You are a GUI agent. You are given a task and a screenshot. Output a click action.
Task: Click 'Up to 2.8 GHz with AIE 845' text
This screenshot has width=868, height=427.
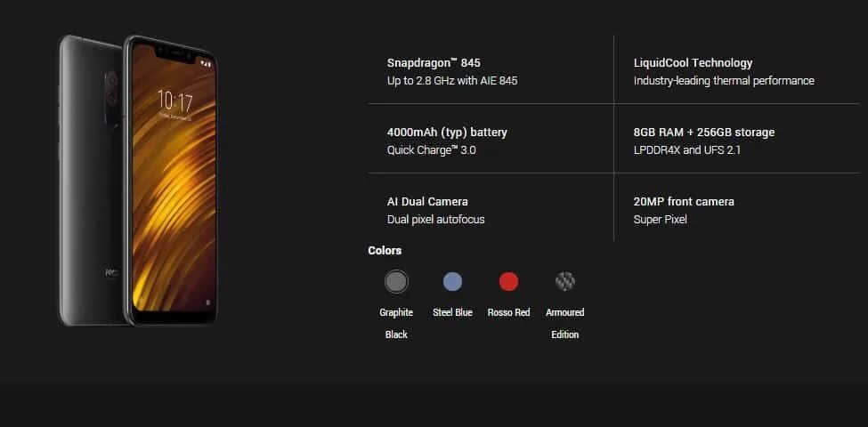point(452,81)
